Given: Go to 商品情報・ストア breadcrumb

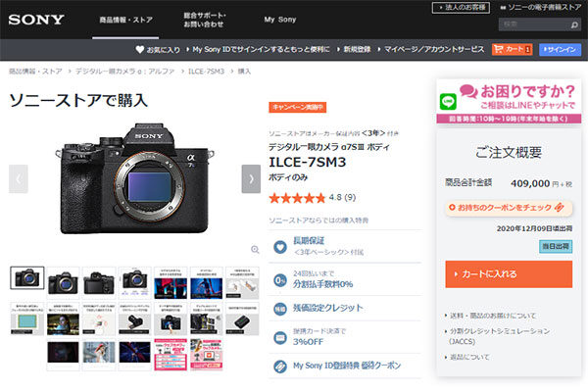Looking at the screenshot, I should point(35,72).
